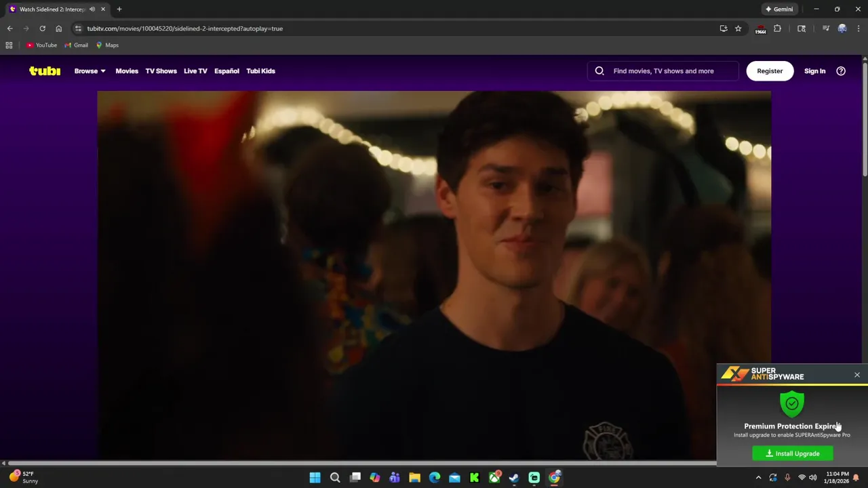Click the Tubi logo

(45, 70)
